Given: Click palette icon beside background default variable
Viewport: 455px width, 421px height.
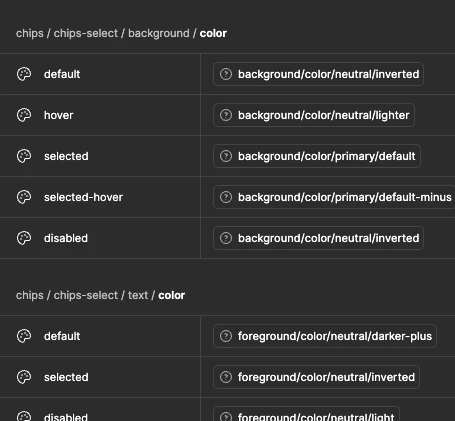Looking at the screenshot, I should click(x=24, y=74).
